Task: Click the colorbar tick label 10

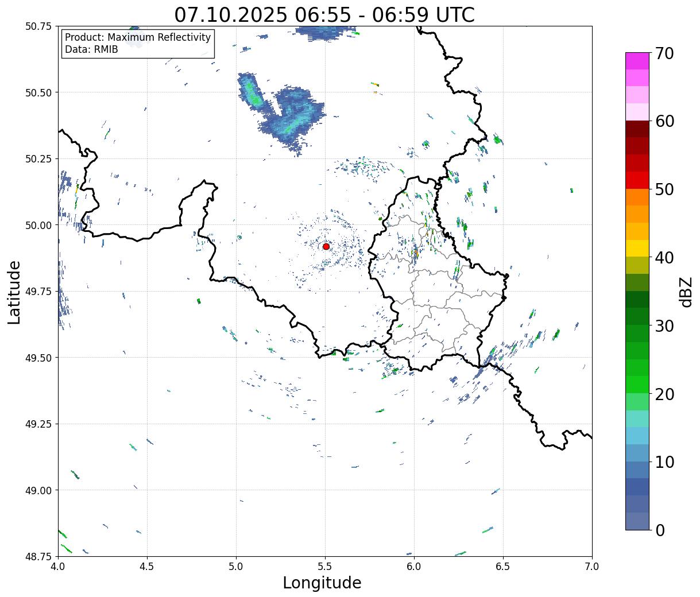Action: click(664, 462)
